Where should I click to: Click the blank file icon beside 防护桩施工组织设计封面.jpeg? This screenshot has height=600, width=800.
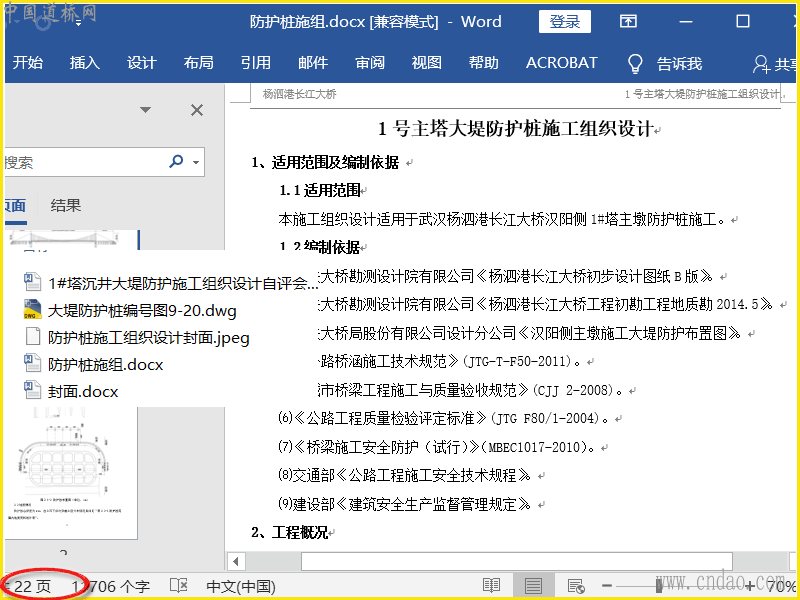[33, 336]
